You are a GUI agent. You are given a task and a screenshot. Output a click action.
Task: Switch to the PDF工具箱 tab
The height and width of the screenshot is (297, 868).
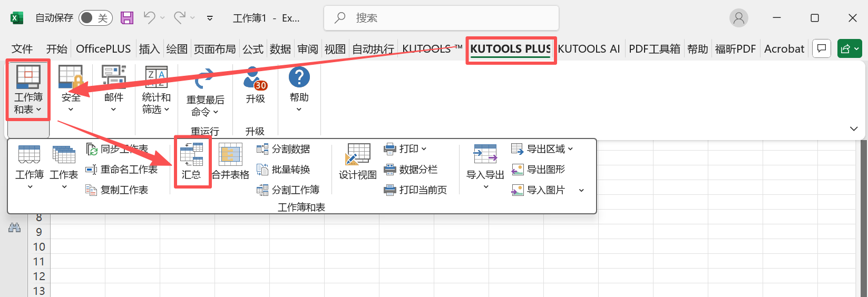click(655, 49)
